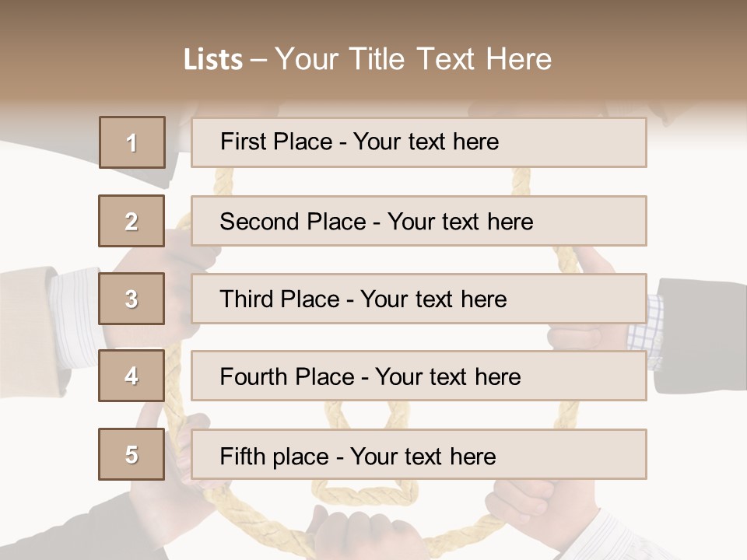The height and width of the screenshot is (560, 747).
Task: Click the slide title 'Lists – Your Title Text Here'
Action: (x=367, y=59)
